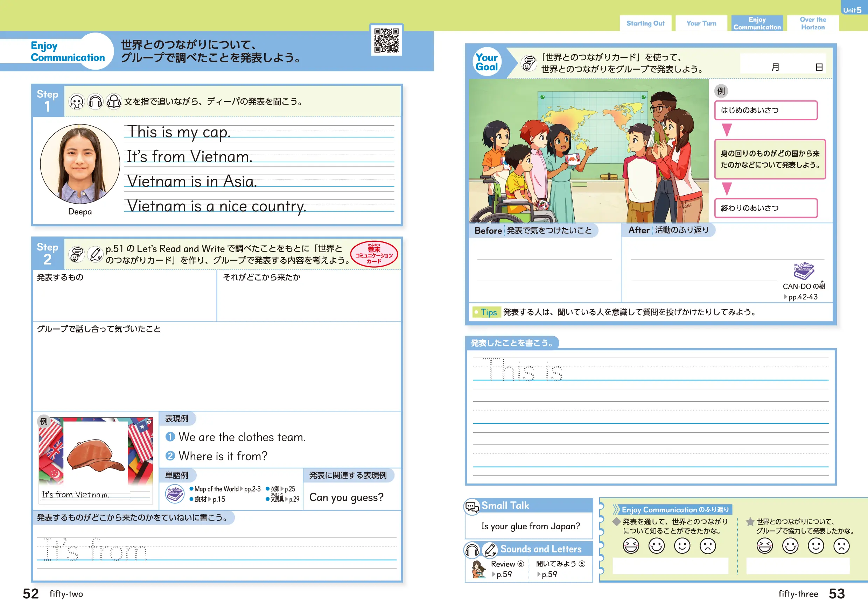The height and width of the screenshot is (614, 868).
Task: Click the pencil icon in Step 2
Action: click(x=95, y=254)
